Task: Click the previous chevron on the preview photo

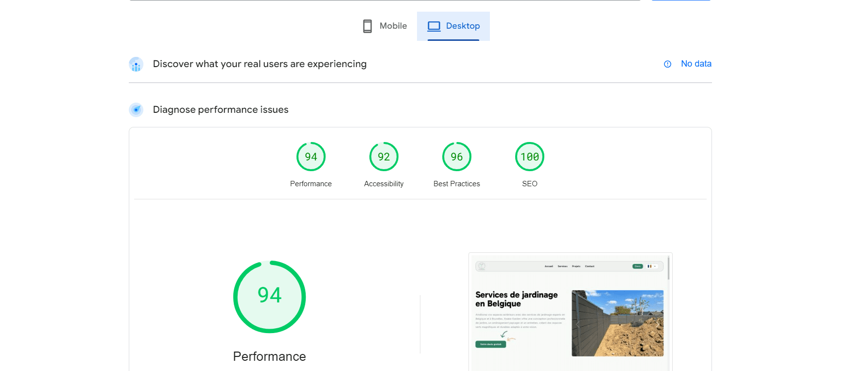Action: coord(578,323)
